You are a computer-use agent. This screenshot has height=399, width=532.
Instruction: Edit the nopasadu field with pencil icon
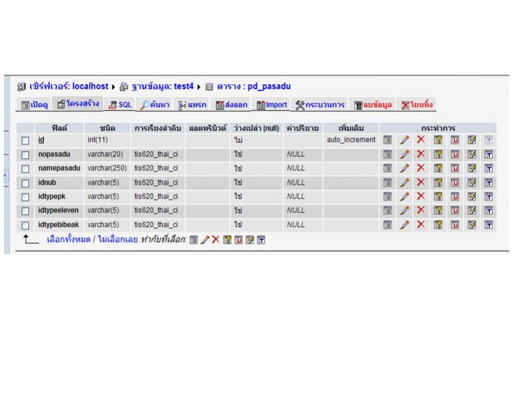[404, 155]
